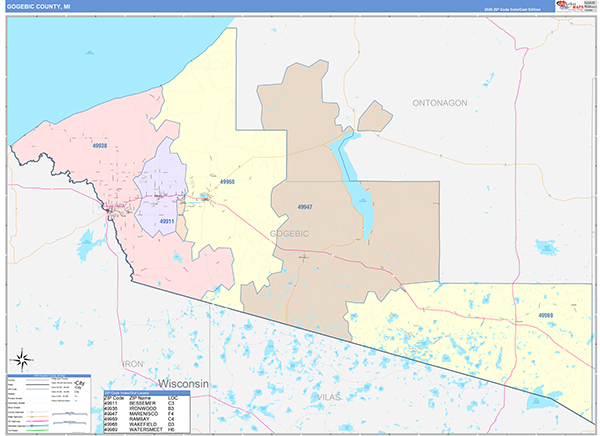
Task: Click the IRON county label
Action: tap(133, 364)
